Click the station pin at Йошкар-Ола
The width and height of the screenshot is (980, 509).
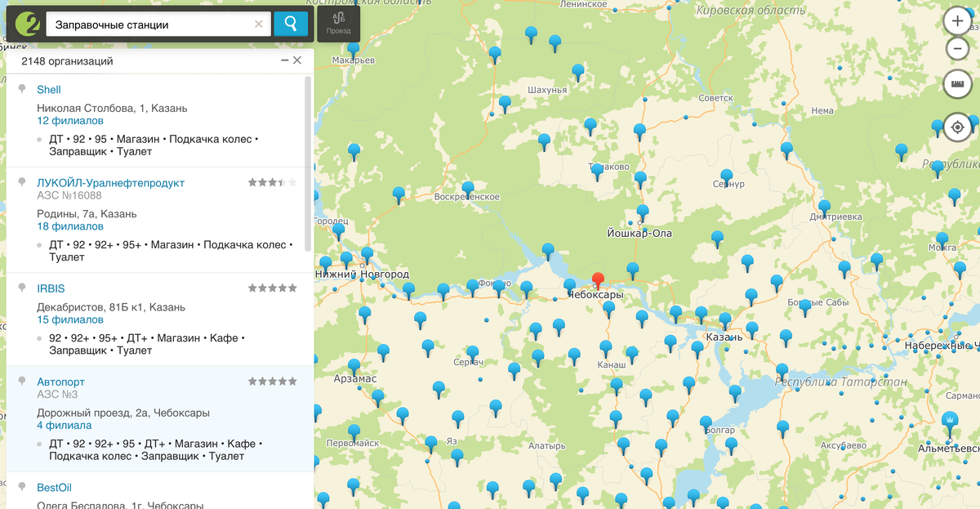click(x=643, y=212)
